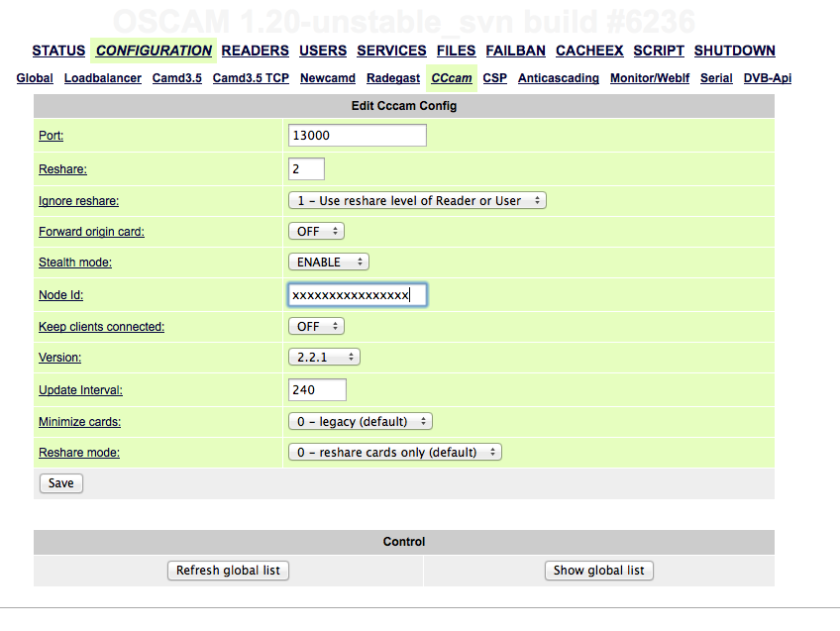
Task: Open the Minimize cards dropdown
Action: (360, 422)
